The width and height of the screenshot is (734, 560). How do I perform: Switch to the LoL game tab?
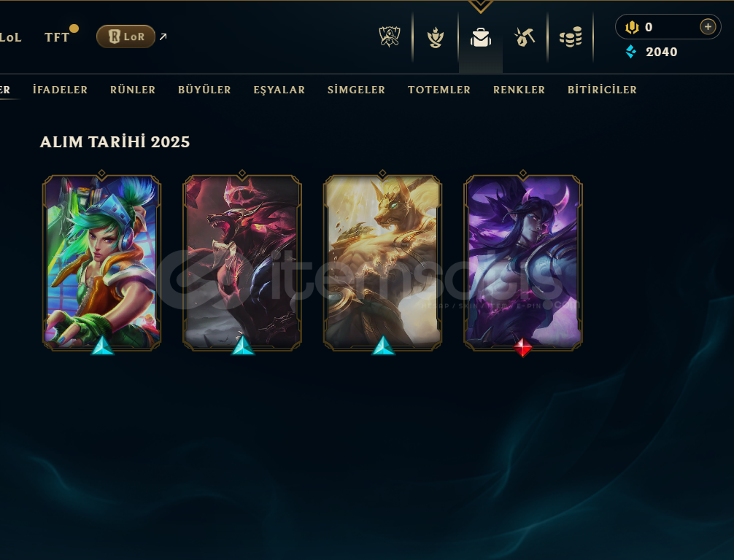10,37
